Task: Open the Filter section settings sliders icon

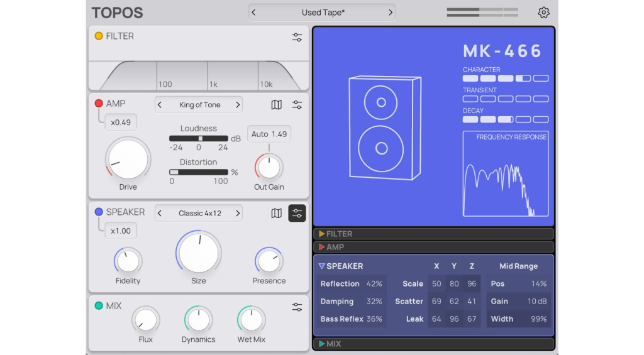Action: pyautogui.click(x=297, y=37)
